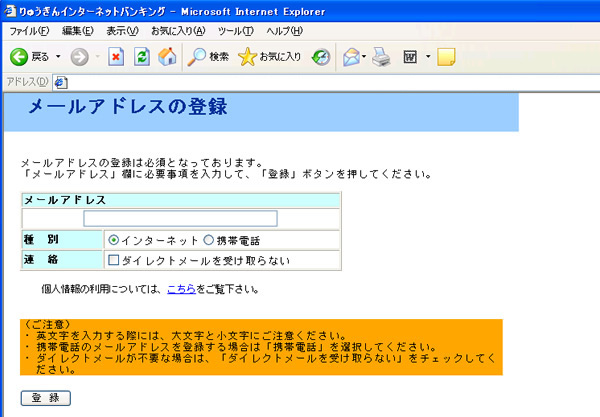Click the アドレス(D) label
Image resolution: width=600 pixels, height=417 pixels.
click(28, 82)
